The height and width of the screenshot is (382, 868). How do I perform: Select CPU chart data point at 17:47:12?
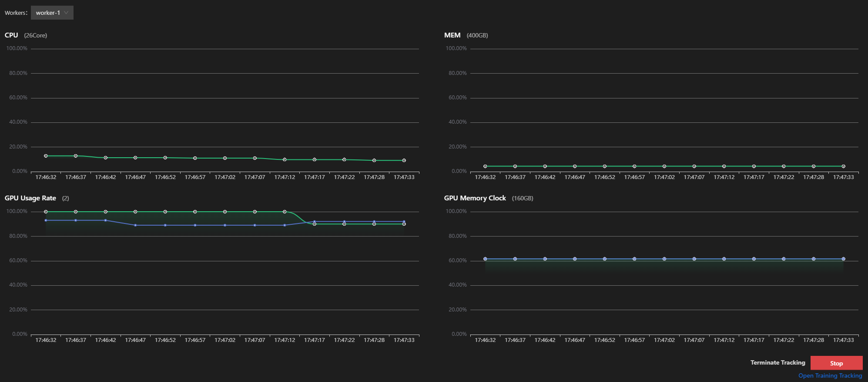285,160
